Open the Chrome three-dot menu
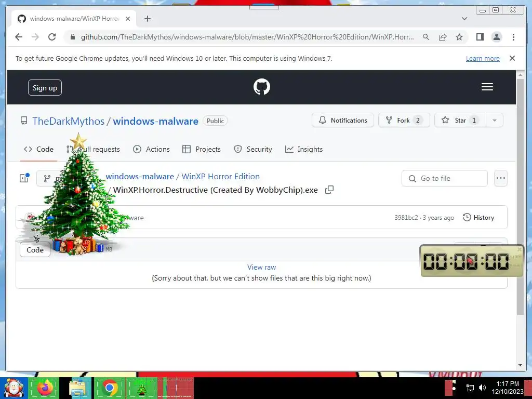 (513, 37)
